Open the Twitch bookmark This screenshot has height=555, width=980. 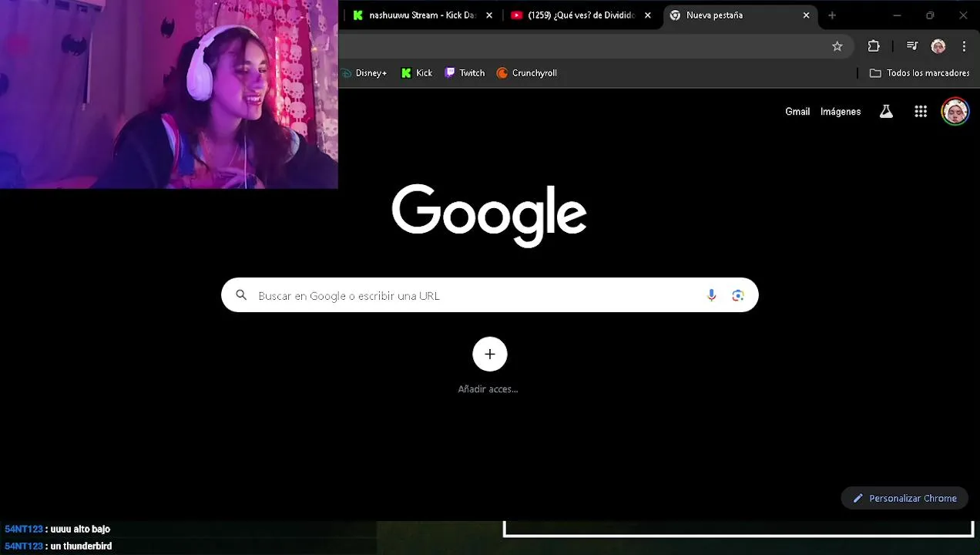pyautogui.click(x=465, y=73)
